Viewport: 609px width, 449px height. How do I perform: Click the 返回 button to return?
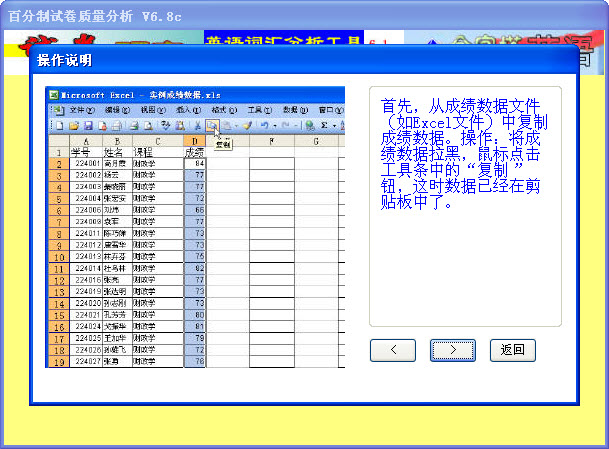click(513, 350)
